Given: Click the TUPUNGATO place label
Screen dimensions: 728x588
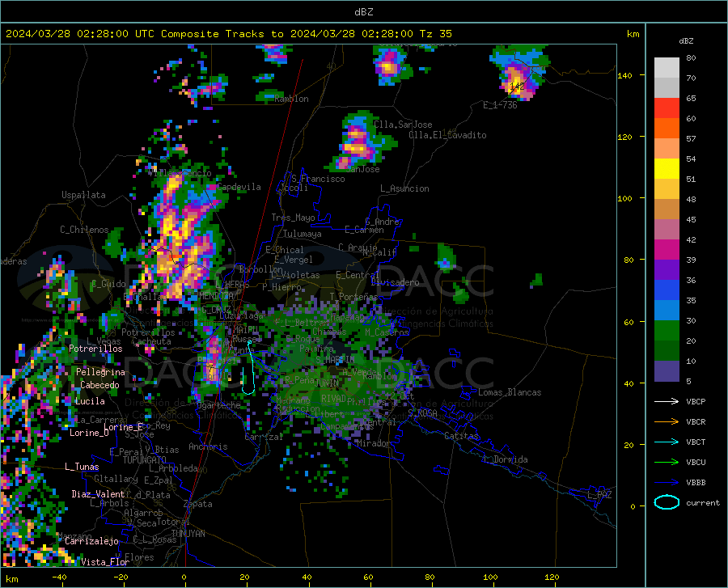Looking at the screenshot, I should 145,460.
